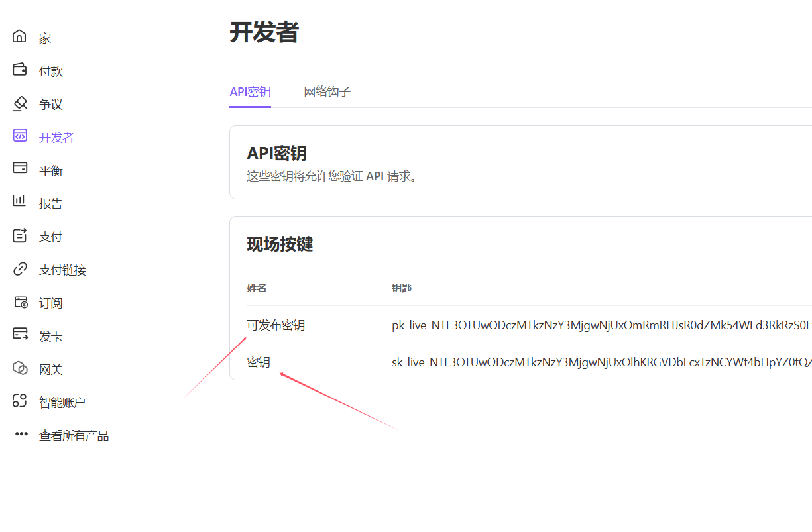
Task: Open payments (付款) wallet icon
Action: pyautogui.click(x=20, y=70)
